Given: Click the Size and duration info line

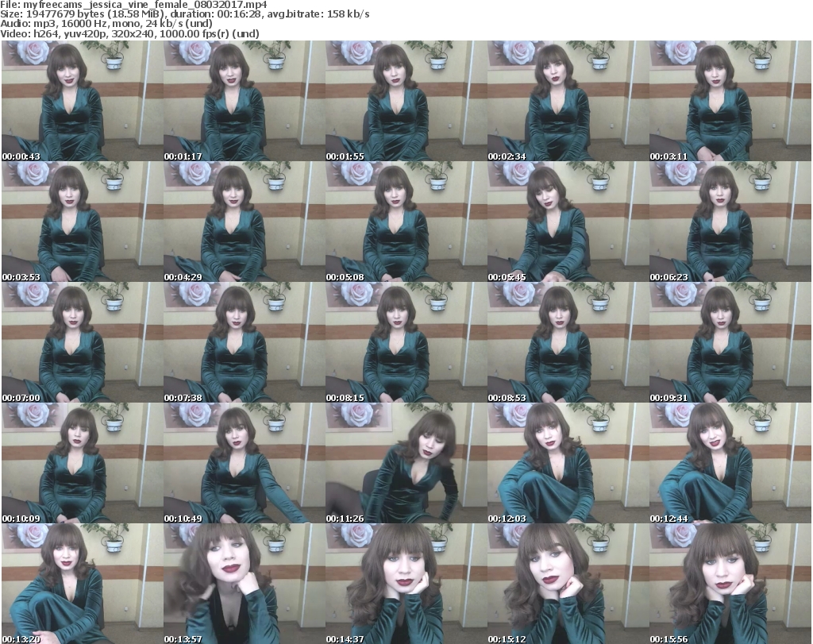Looking at the screenshot, I should click(x=184, y=14).
